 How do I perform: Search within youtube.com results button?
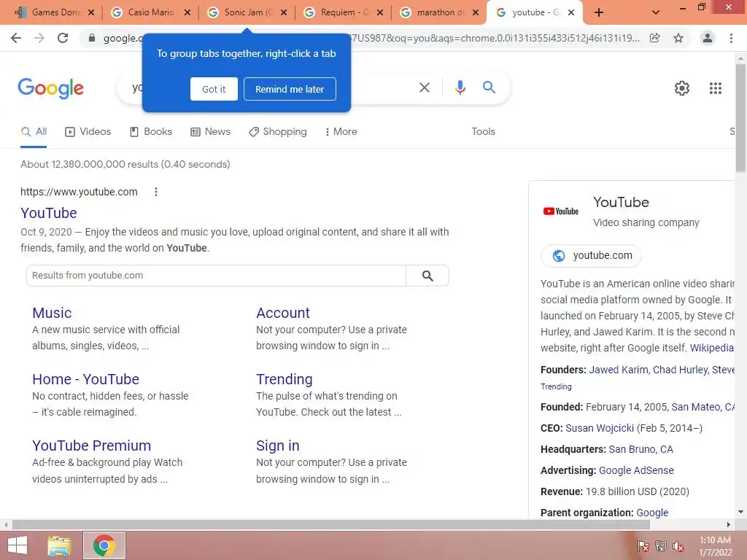pos(427,276)
